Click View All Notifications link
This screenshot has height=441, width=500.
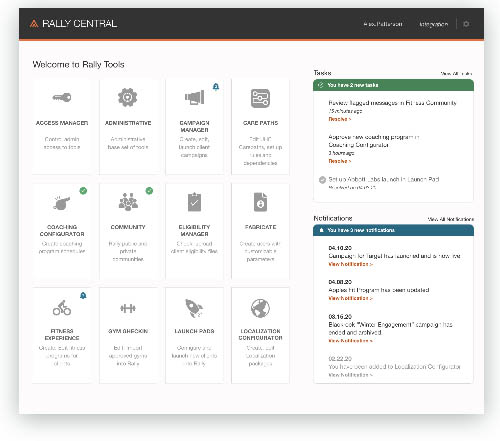coord(451,219)
